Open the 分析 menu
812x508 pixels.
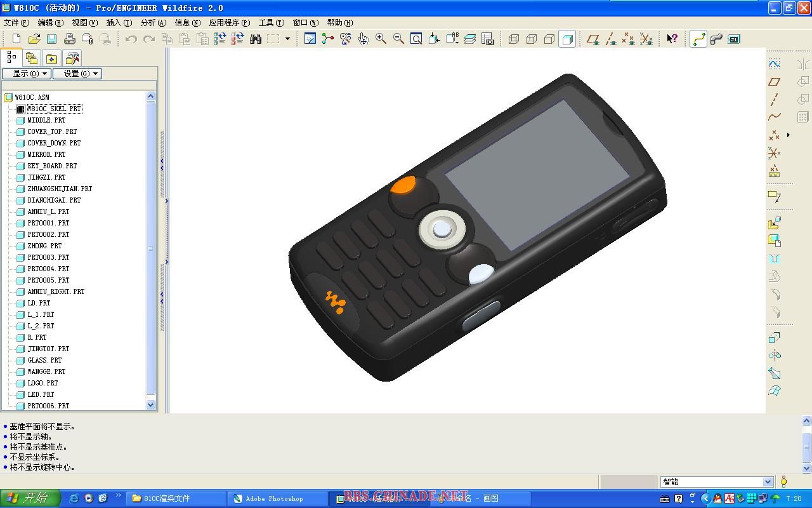point(153,23)
